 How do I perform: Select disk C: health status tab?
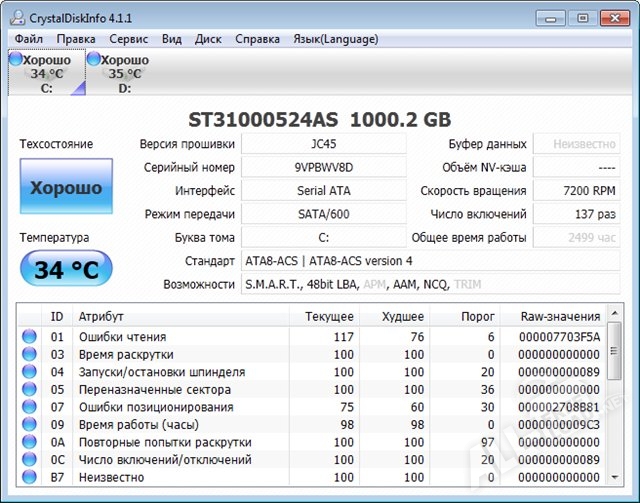[x=45, y=73]
